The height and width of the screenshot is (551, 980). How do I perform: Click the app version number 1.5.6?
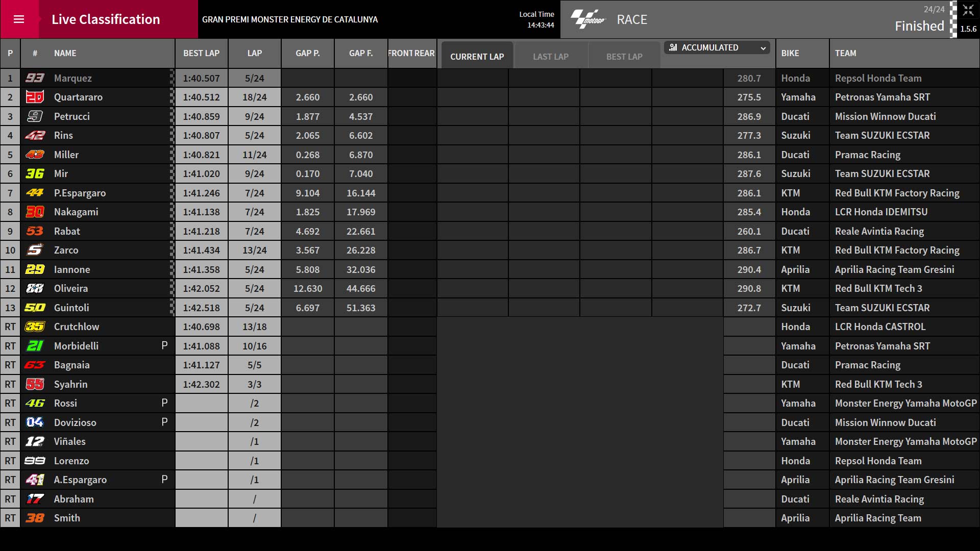pos(968,29)
